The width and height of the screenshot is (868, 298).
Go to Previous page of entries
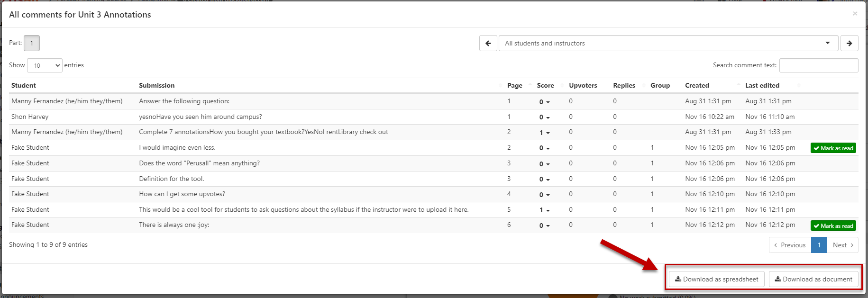[x=790, y=245]
